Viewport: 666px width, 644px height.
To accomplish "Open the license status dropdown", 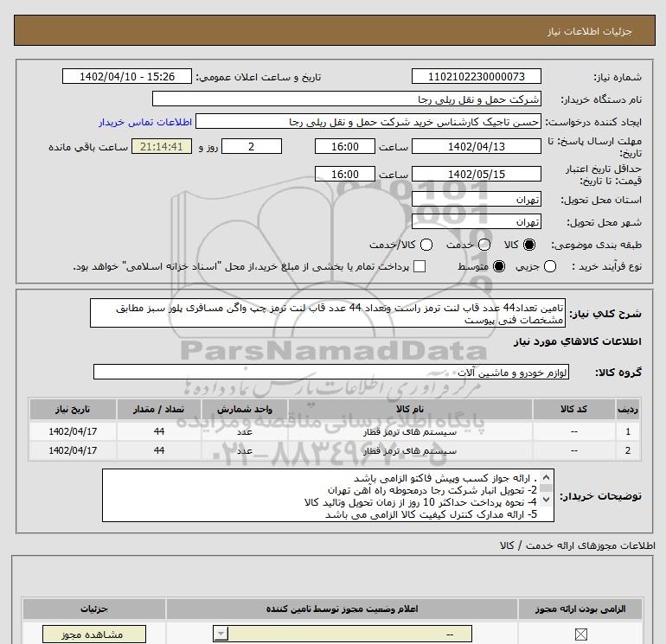I will coord(343,634).
